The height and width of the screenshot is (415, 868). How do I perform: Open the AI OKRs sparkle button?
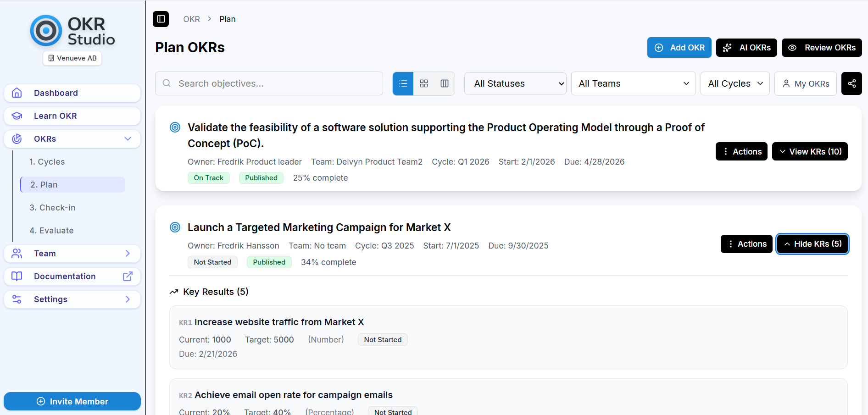[x=746, y=48]
